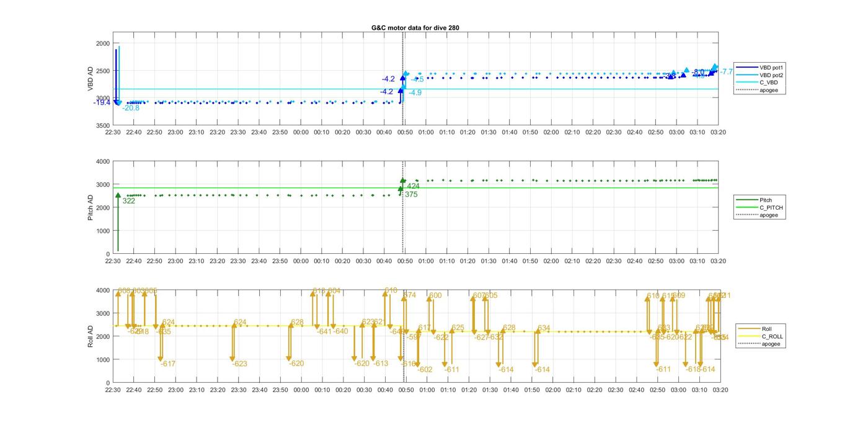
Task: Click the 'Roll AD' y-axis label
Action: coord(91,336)
